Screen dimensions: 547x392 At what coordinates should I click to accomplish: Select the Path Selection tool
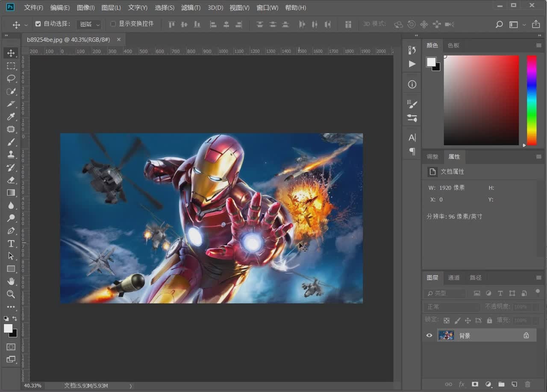coord(11,256)
